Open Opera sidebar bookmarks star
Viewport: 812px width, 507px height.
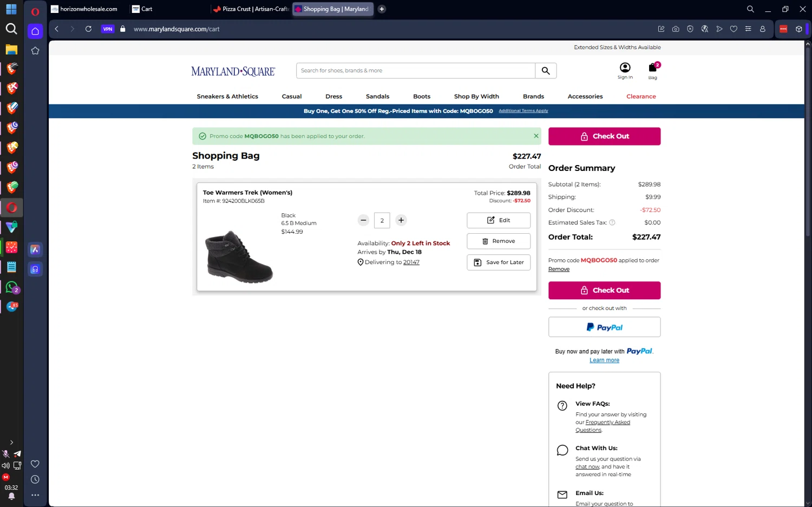pyautogui.click(x=35, y=51)
